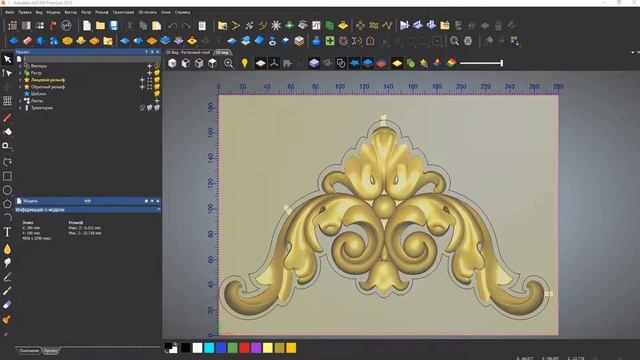
Task: Expand the Vectors tree node
Action: click(x=20, y=66)
